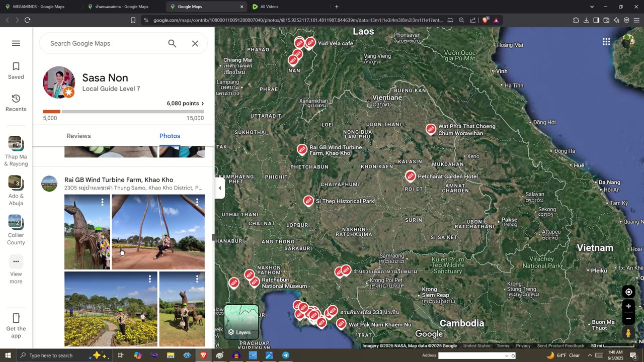Open Brave Leo AI assistant
644x362 pixels.
616,20
